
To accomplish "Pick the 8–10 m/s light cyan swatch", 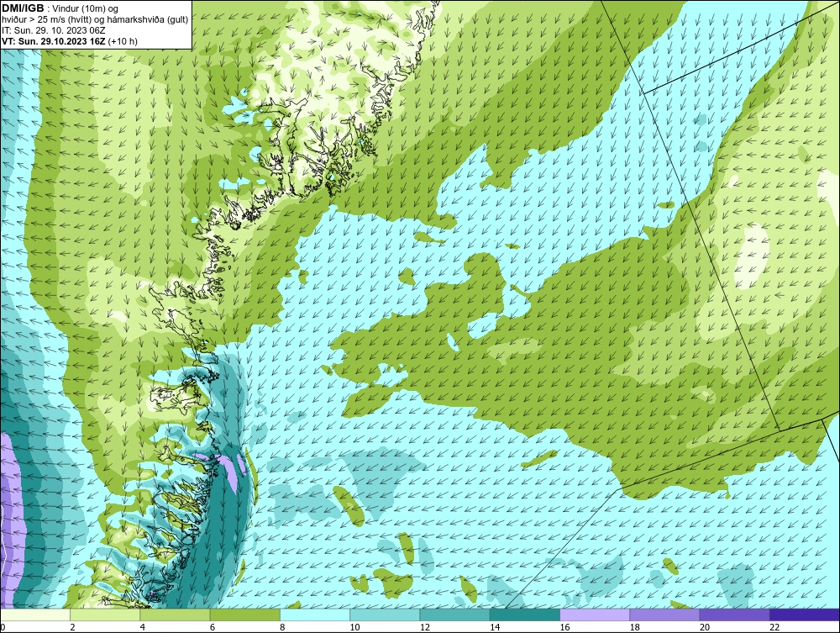I will 315,615.
